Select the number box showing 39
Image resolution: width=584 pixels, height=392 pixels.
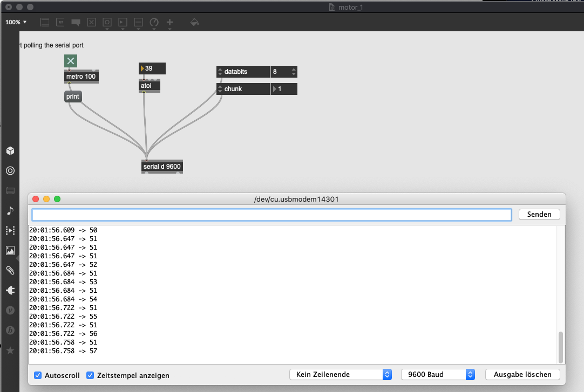coord(152,68)
